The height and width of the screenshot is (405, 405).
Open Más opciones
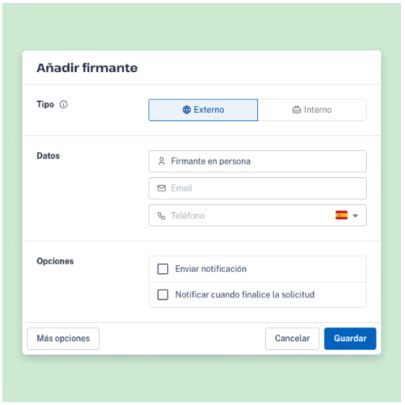click(x=63, y=338)
